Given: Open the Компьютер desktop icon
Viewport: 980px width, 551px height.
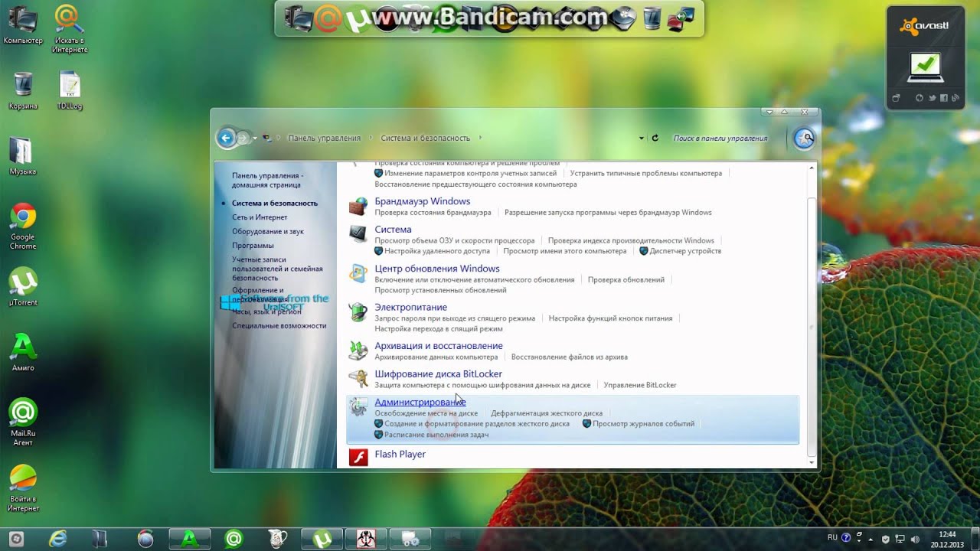Looking at the screenshot, I should tap(22, 25).
